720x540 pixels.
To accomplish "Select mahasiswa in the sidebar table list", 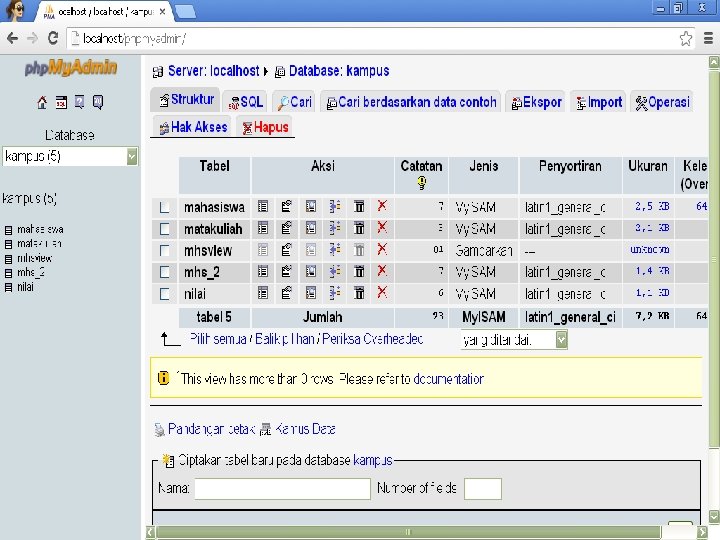I will click(x=40, y=229).
